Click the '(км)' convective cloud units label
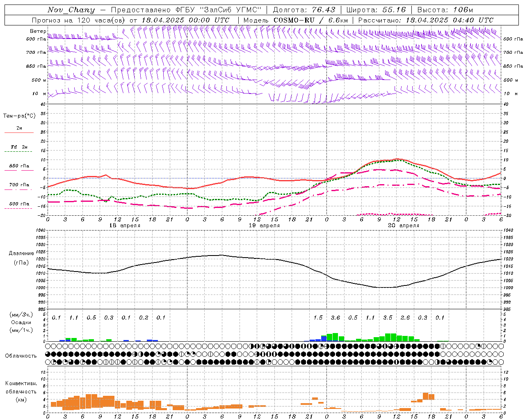The image size is (525, 420). [21, 399]
